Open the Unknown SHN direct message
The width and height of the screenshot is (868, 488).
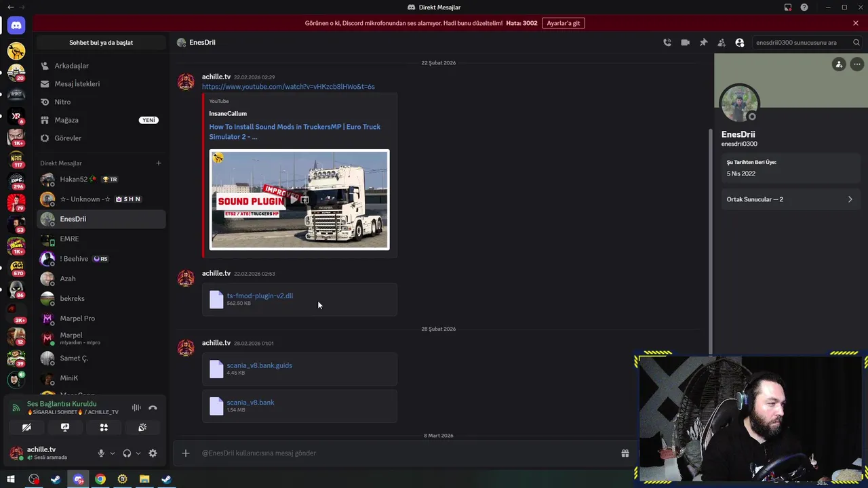coord(101,199)
